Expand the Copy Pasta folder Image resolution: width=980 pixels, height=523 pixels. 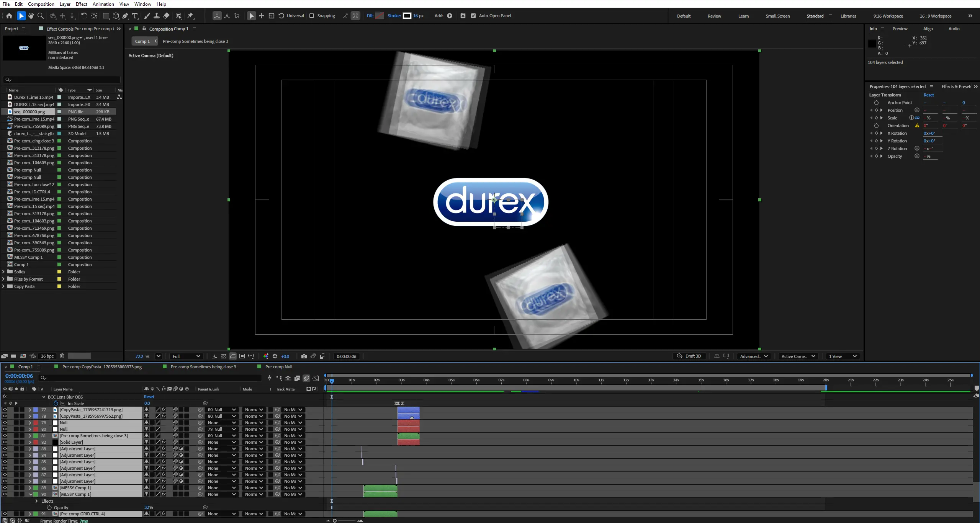click(x=3, y=286)
